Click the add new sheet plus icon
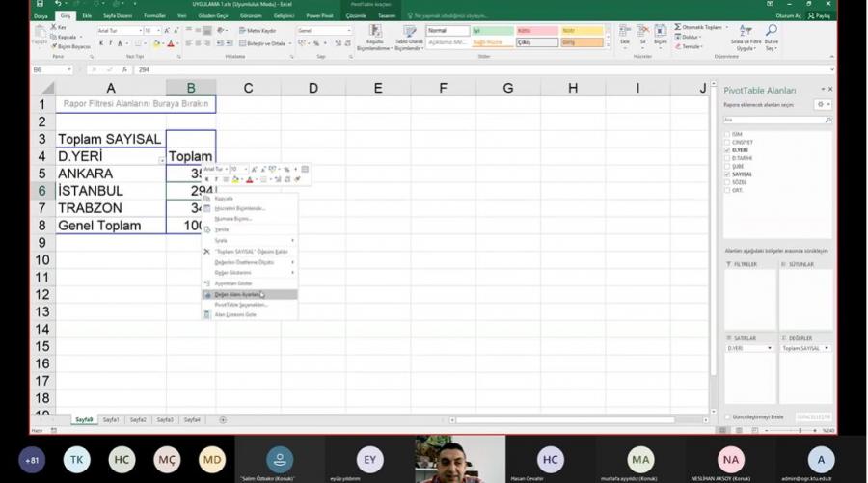 [x=223, y=420]
